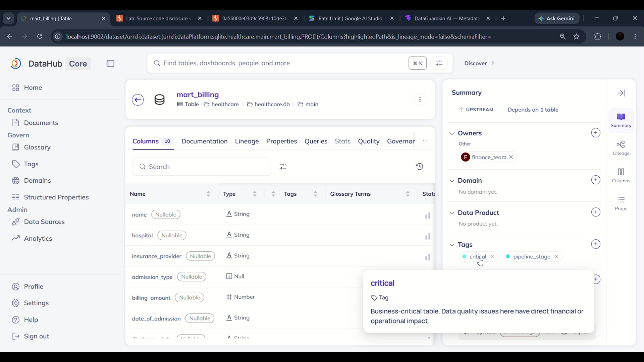
Task: Collapse the Owners section
Action: point(452,133)
